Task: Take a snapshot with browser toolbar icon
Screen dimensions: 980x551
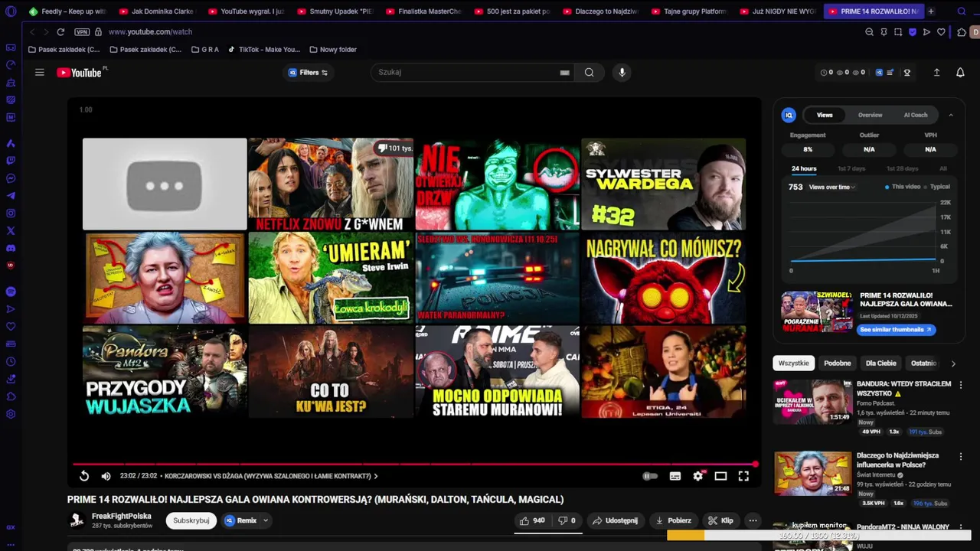Action: click(898, 32)
